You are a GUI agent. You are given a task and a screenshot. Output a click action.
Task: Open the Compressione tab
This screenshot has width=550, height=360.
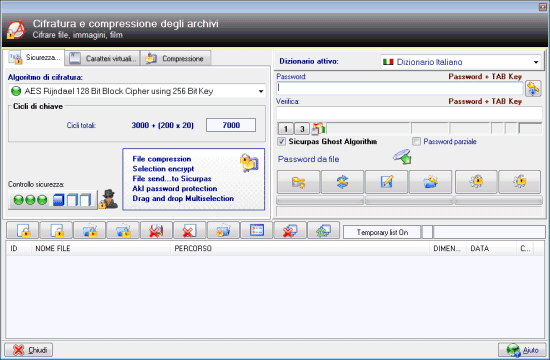pos(176,58)
